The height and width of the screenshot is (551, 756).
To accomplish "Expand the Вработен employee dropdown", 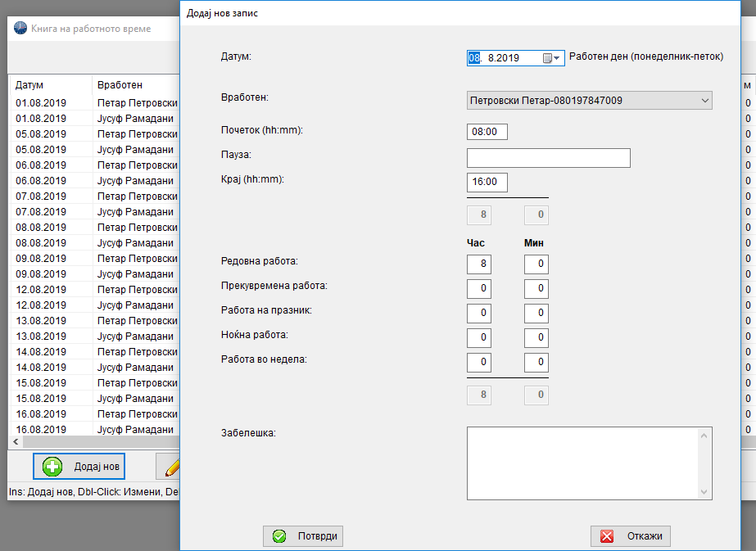I will pyautogui.click(x=705, y=101).
